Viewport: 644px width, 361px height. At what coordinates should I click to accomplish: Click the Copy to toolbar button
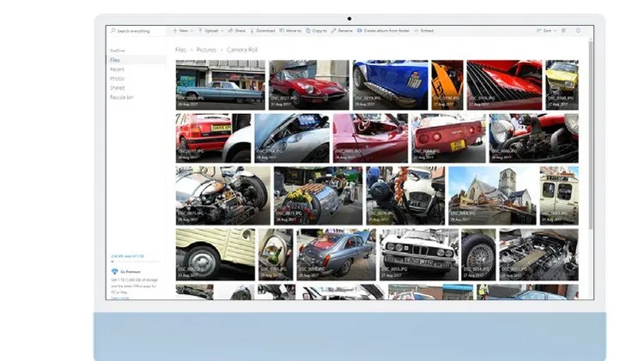click(x=317, y=31)
